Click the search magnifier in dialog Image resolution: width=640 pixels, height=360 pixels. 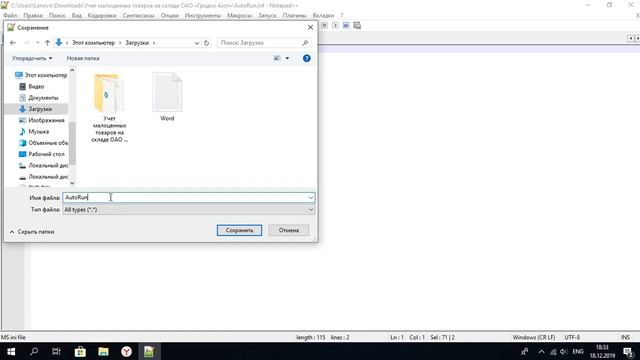coord(305,42)
